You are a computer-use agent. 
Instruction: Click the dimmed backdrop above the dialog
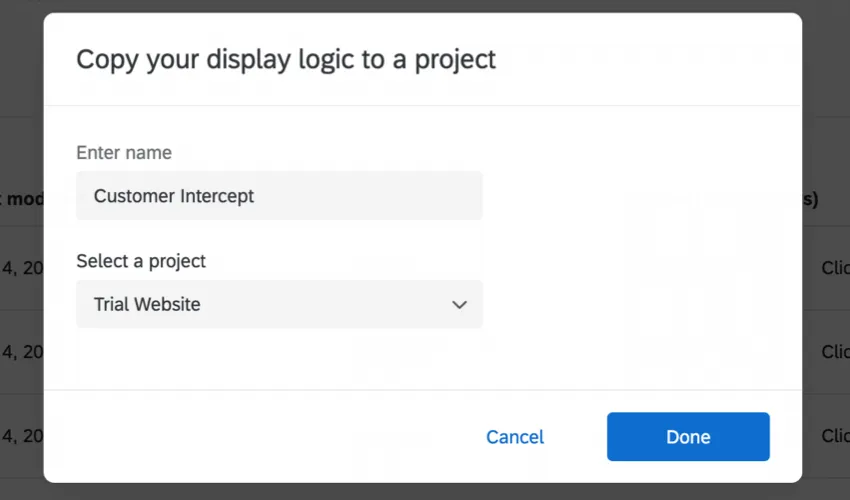click(425, 6)
